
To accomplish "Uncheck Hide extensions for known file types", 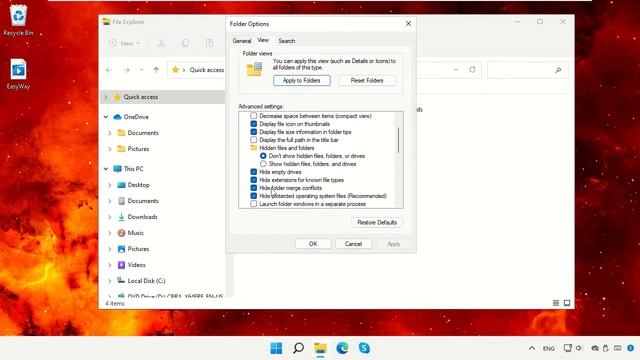I will (x=253, y=180).
